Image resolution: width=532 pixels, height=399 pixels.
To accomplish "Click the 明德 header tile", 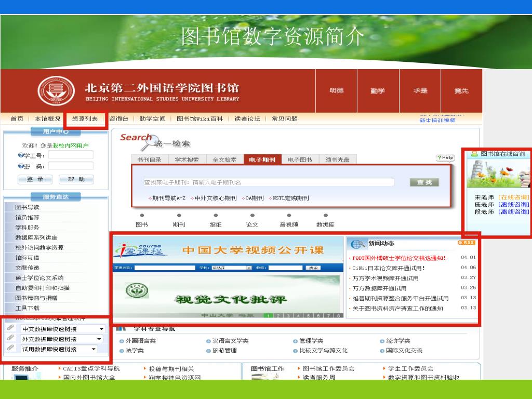I will 336,90.
